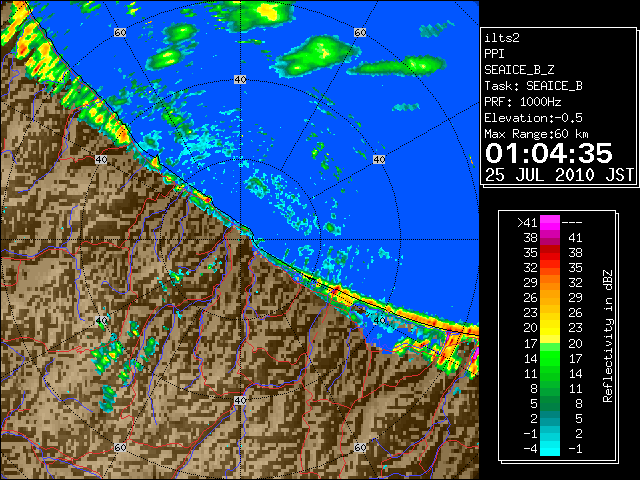Pick the orange 29 to 32 dBZ swatch
Viewport: 640px width, 480px height.
coord(550,283)
